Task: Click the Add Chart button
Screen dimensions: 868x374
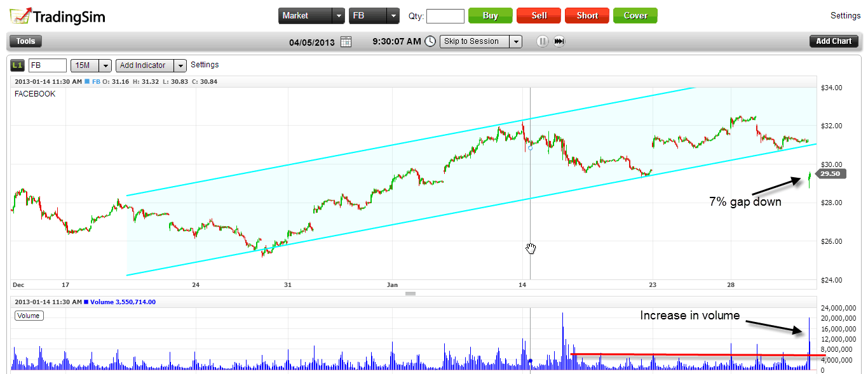Action: (834, 41)
